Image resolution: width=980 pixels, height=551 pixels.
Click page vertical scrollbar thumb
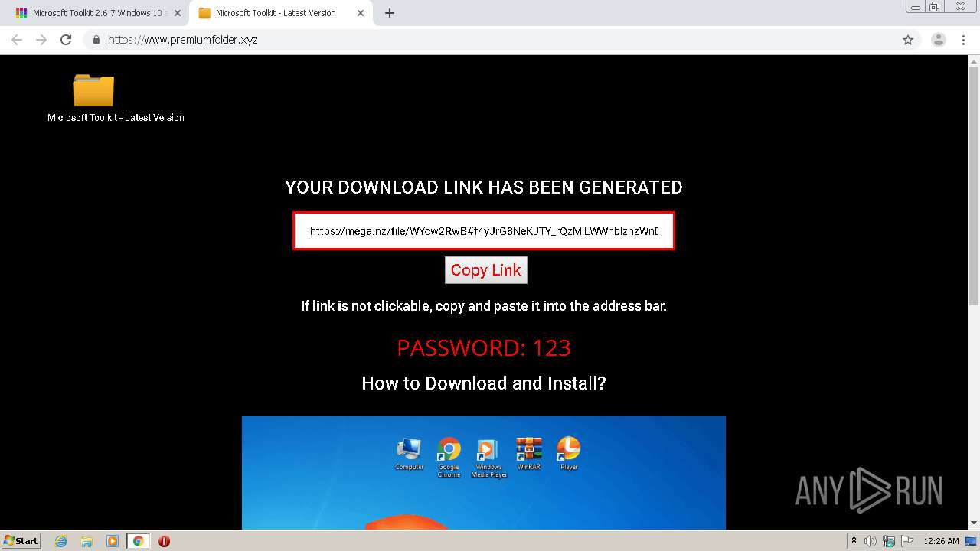[x=974, y=186]
